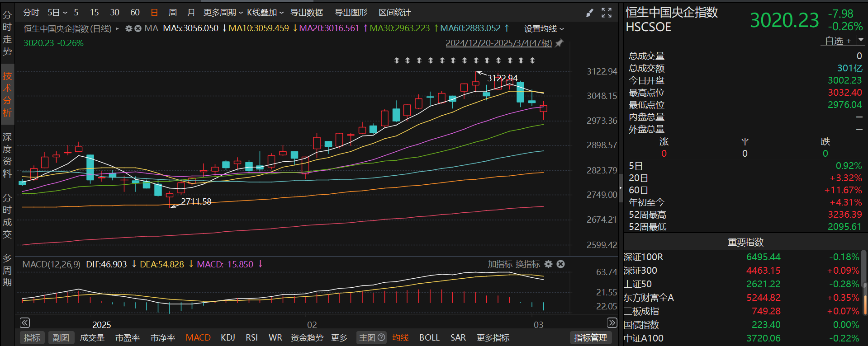Select the drawing brush tool icon
This screenshot has width=868, height=346.
tap(589, 13)
